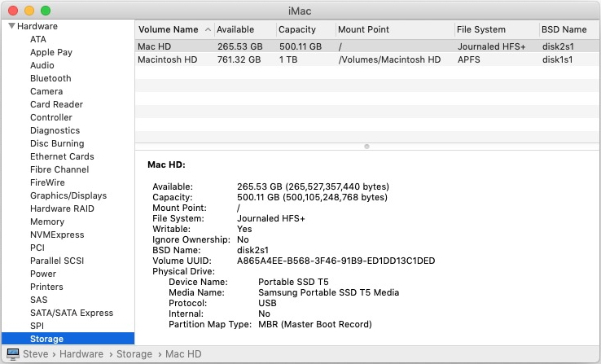This screenshot has width=601, height=364.
Task: Click the Mac HD: details heading
Action: (166, 164)
